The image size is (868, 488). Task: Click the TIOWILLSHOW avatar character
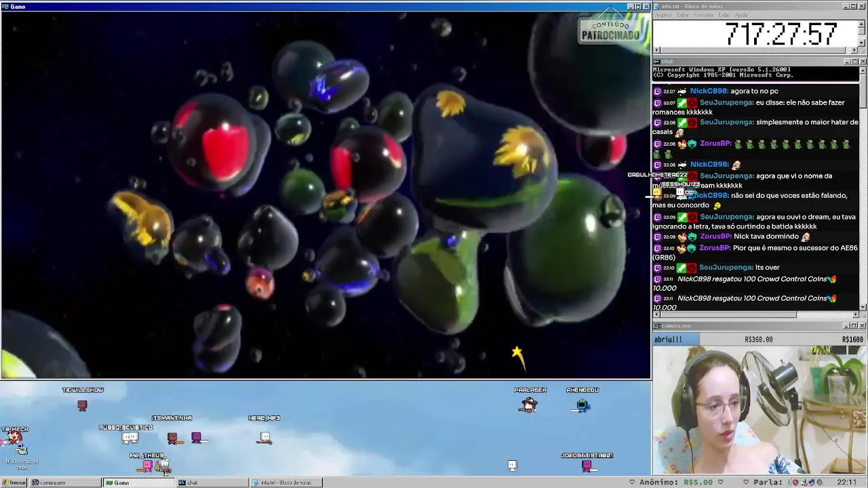click(x=82, y=405)
